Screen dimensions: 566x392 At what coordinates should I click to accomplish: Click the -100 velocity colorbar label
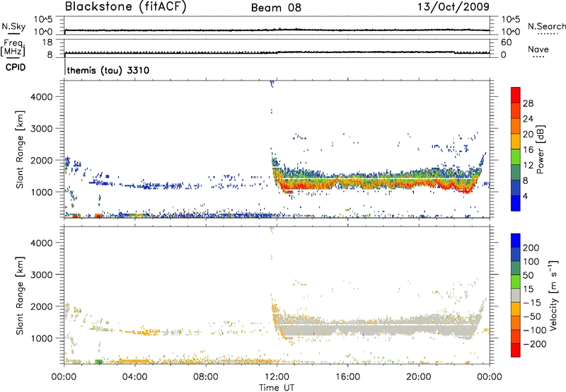535,330
